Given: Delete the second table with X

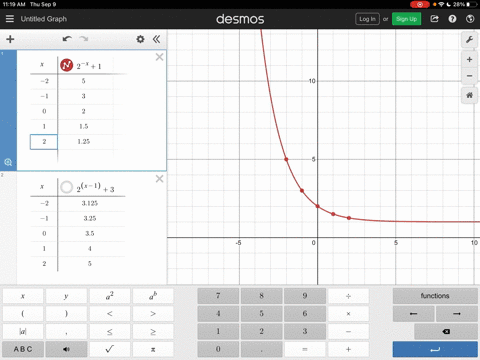Looking at the screenshot, I should (159, 179).
